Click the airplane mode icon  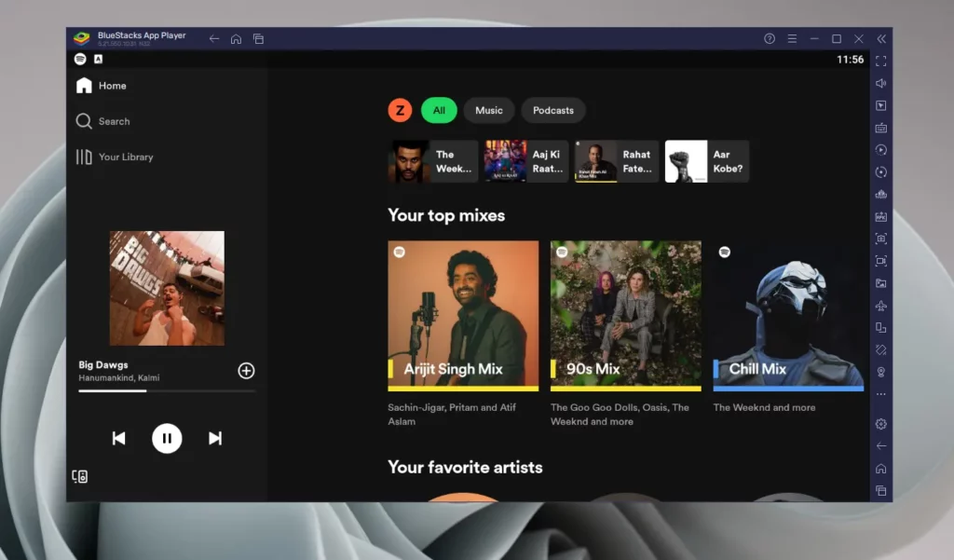click(x=881, y=306)
